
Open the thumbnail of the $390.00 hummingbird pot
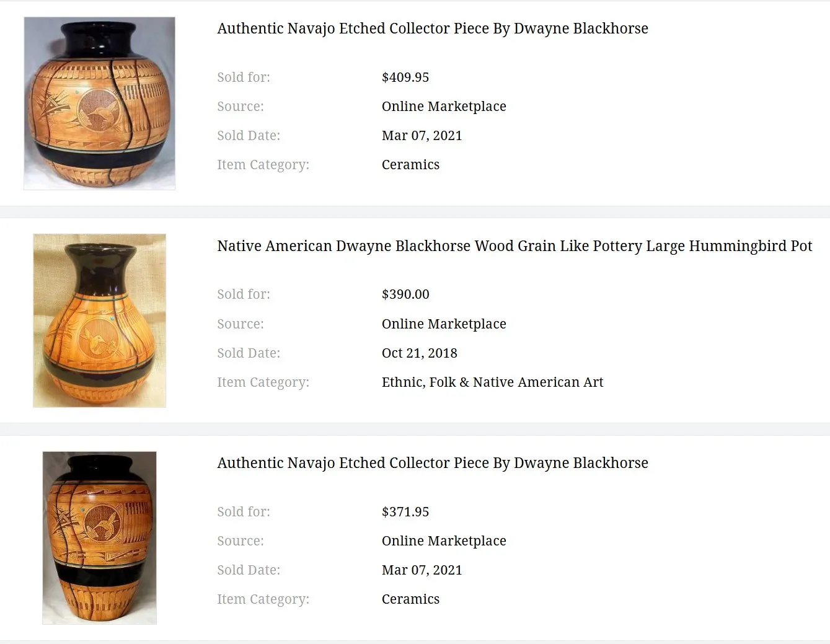point(99,320)
